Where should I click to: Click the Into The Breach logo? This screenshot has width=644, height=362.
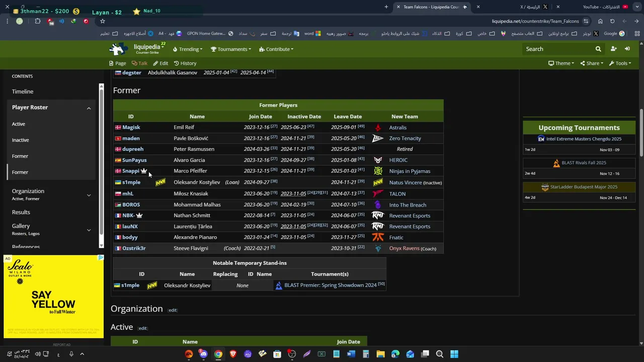378,205
